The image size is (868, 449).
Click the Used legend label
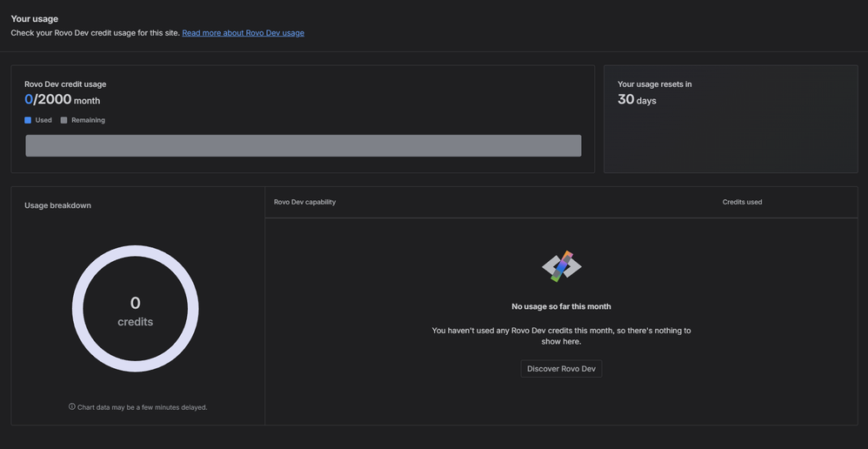(43, 120)
